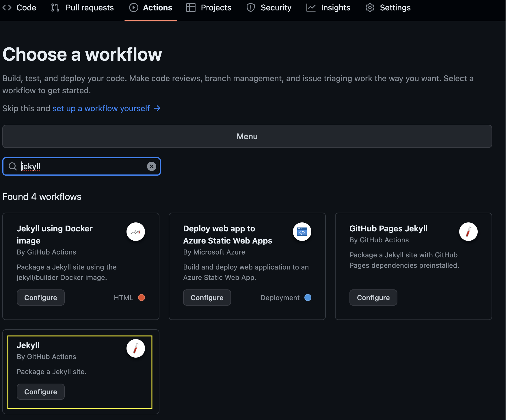The image size is (506, 420).
Task: Click the Insights graph icon
Action: point(311,8)
